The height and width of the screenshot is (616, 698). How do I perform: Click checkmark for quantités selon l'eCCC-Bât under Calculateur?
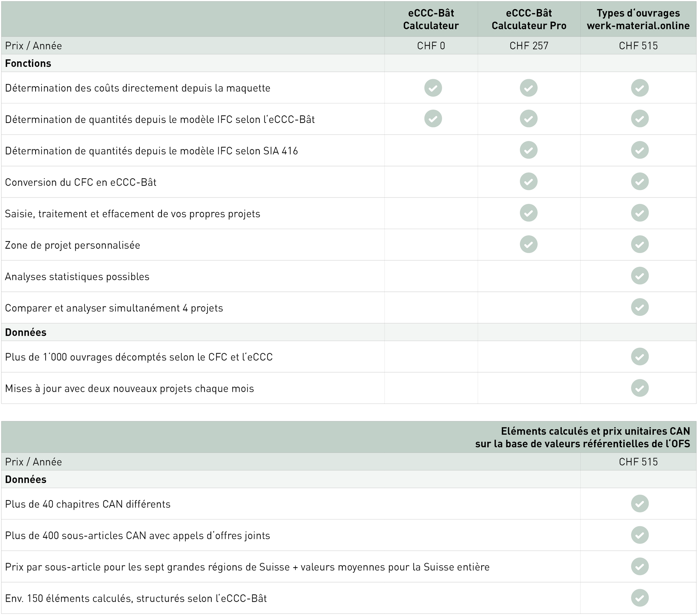[x=433, y=119]
